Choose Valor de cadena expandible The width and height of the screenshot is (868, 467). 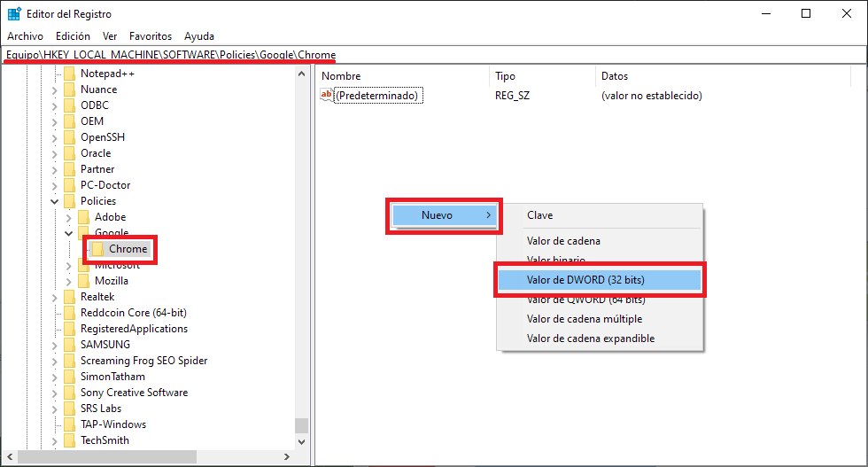tap(591, 339)
